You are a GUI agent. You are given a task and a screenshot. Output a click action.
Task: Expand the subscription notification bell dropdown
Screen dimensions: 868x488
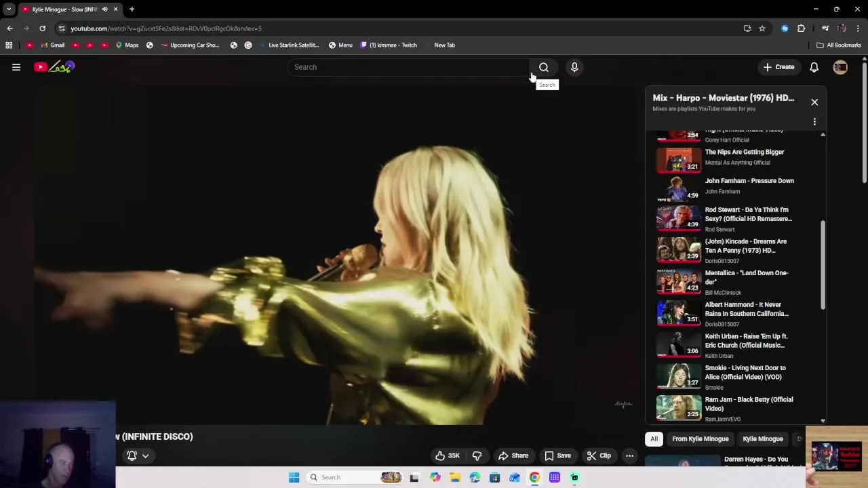(x=138, y=455)
